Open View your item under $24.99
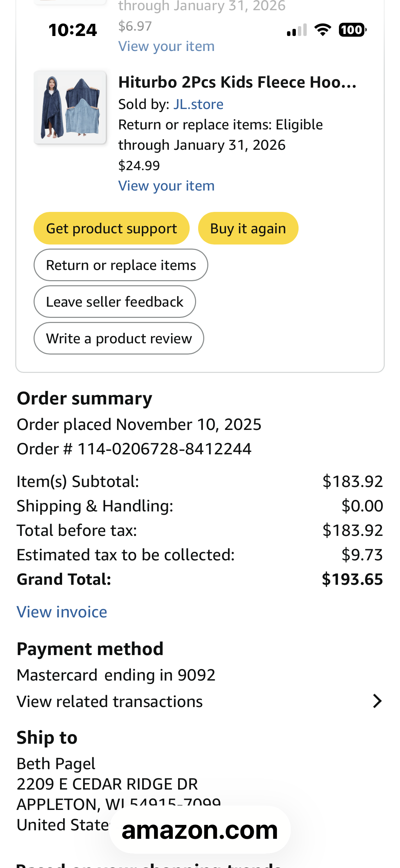Image resolution: width=400 pixels, height=868 pixels. pos(166,186)
